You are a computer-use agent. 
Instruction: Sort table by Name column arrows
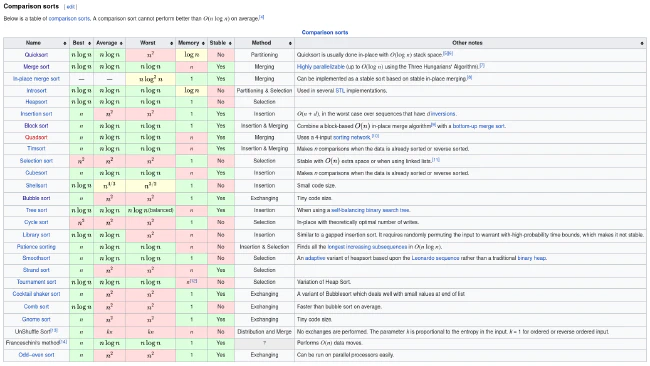coord(65,43)
